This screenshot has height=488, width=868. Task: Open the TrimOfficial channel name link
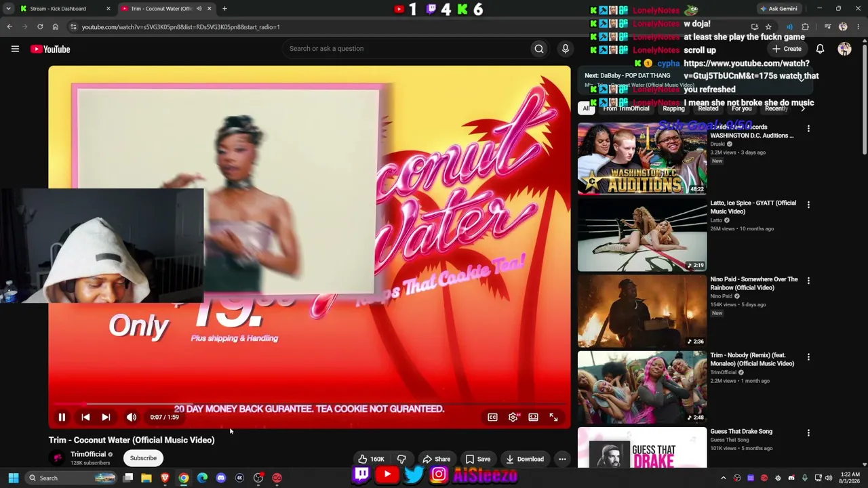point(88,454)
